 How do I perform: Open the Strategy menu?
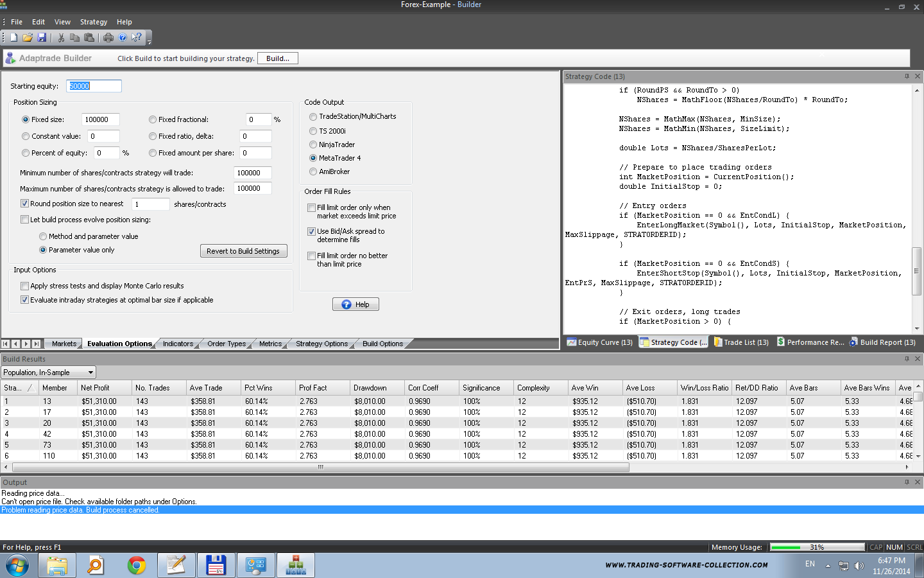pyautogui.click(x=93, y=22)
